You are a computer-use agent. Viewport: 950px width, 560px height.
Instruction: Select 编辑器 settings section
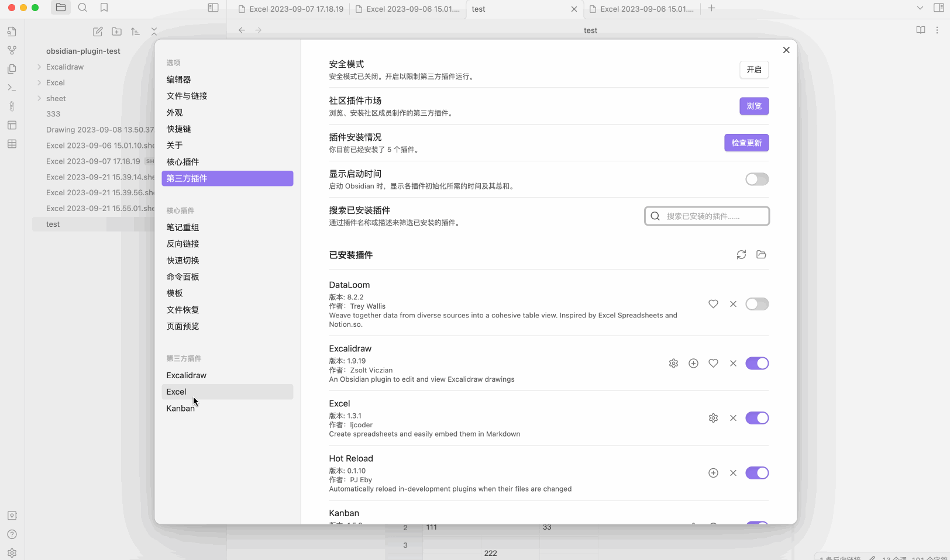[227, 79]
